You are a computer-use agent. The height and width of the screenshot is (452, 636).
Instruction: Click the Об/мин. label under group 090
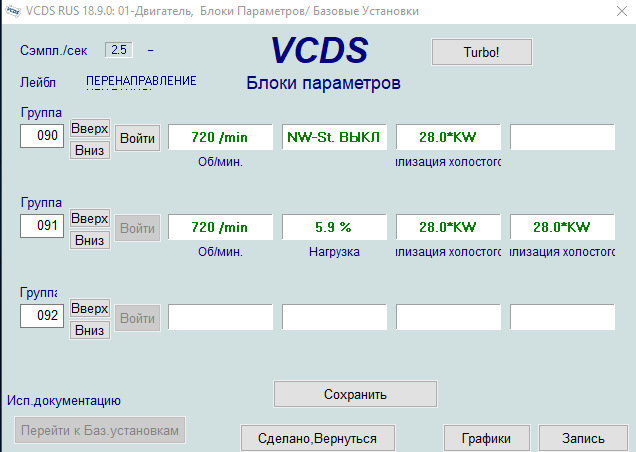[x=220, y=162]
